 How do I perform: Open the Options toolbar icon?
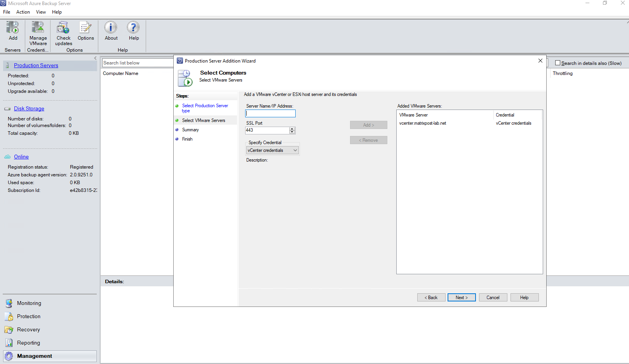click(x=85, y=27)
